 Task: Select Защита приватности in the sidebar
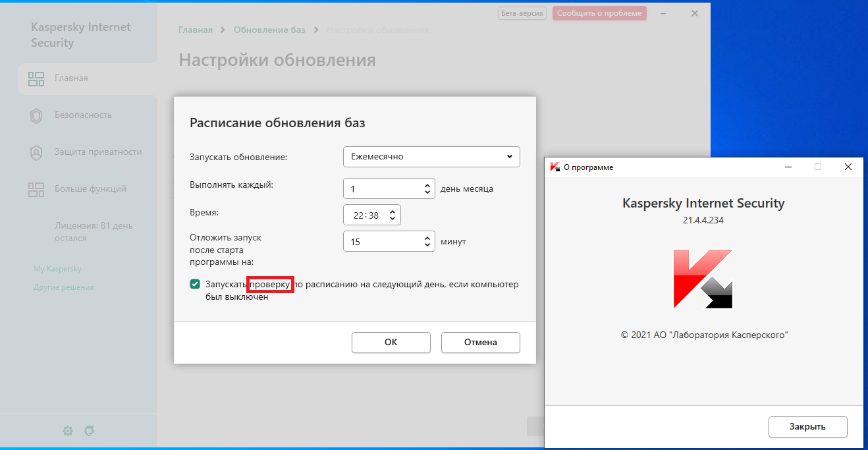pos(87,153)
